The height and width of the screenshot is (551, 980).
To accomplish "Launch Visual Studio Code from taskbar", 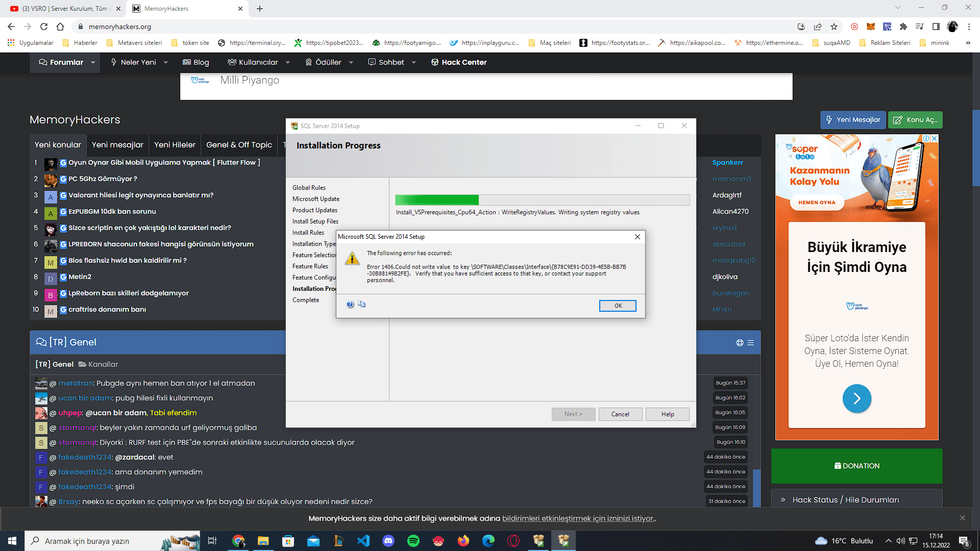I will pyautogui.click(x=363, y=541).
